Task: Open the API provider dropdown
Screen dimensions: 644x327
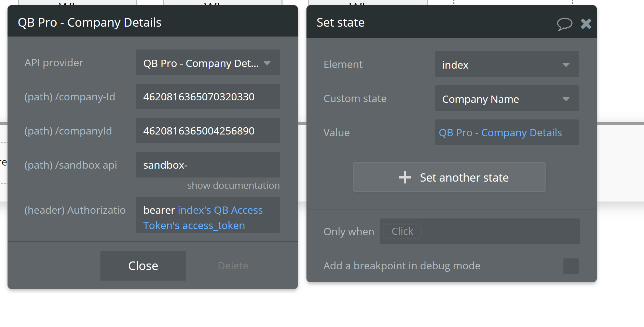Action: point(208,62)
